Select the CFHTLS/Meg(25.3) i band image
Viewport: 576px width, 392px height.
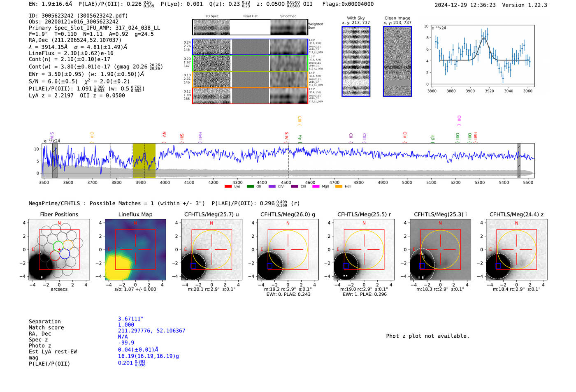pyautogui.click(x=440, y=250)
